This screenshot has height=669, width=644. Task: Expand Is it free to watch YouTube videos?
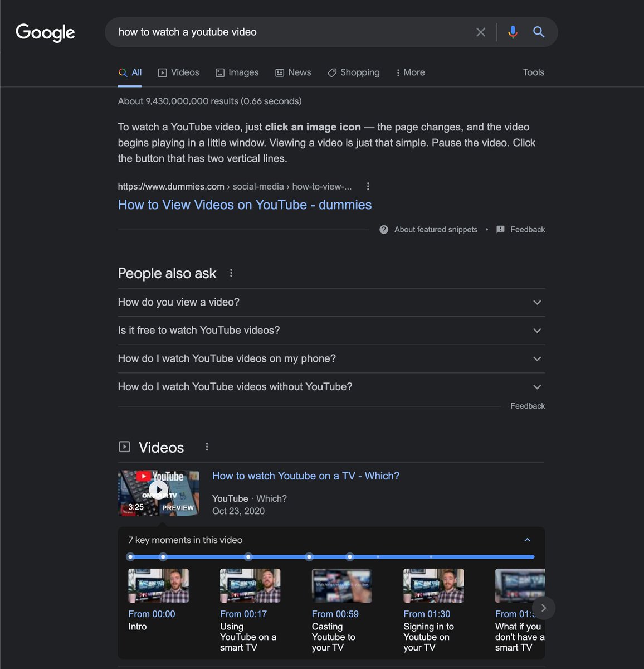pos(331,331)
